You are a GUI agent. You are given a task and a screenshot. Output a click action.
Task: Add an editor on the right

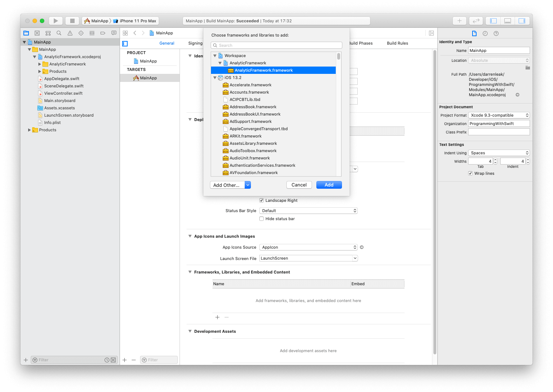[x=431, y=33]
